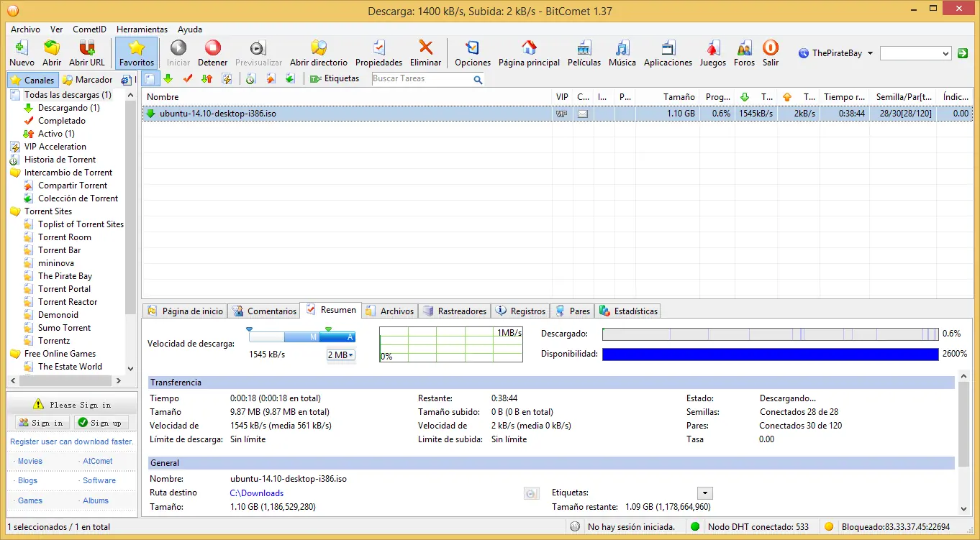
Task: Adjust the download speed limit slider
Action: click(301, 337)
